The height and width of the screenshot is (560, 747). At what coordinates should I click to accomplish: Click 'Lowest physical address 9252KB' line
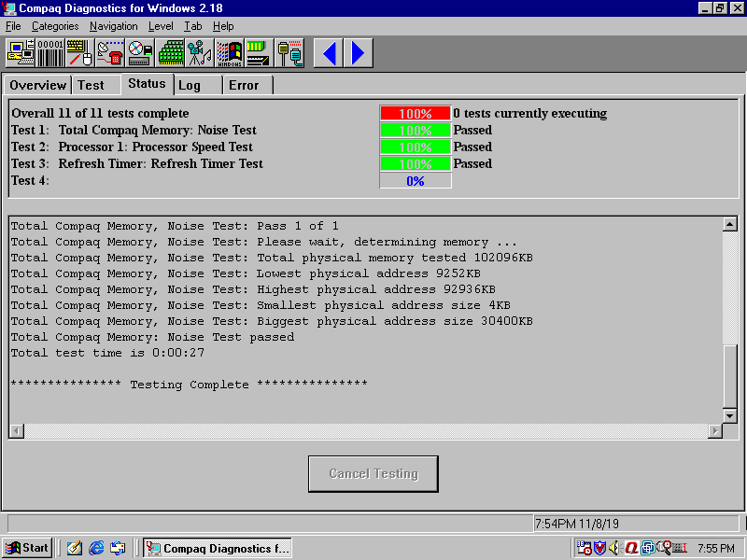point(369,273)
